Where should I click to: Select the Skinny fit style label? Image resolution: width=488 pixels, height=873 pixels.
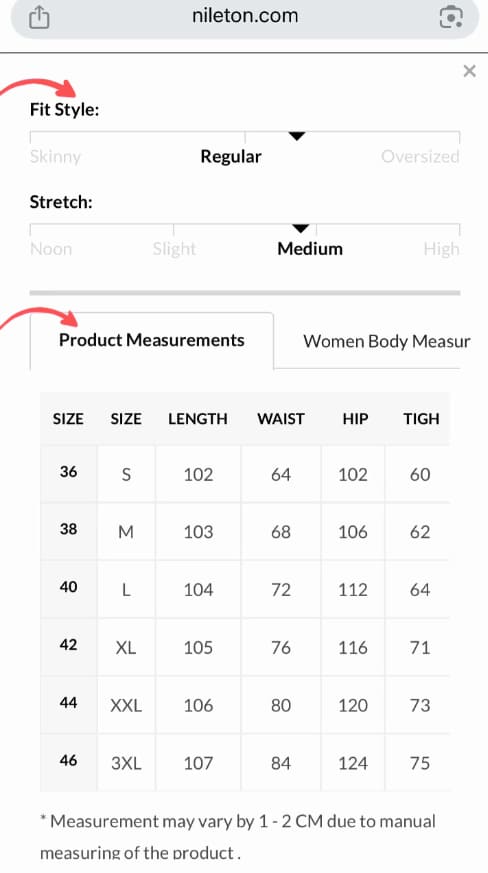coord(55,156)
